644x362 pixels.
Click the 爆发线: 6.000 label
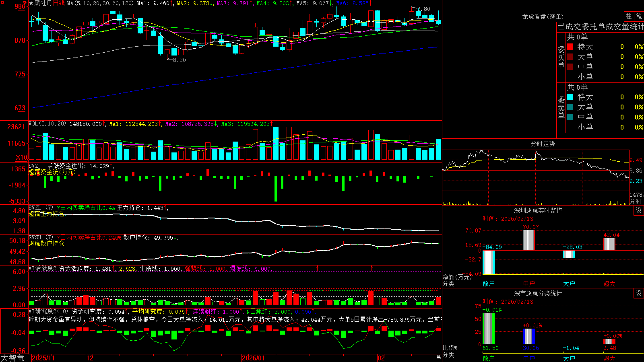click(251, 268)
